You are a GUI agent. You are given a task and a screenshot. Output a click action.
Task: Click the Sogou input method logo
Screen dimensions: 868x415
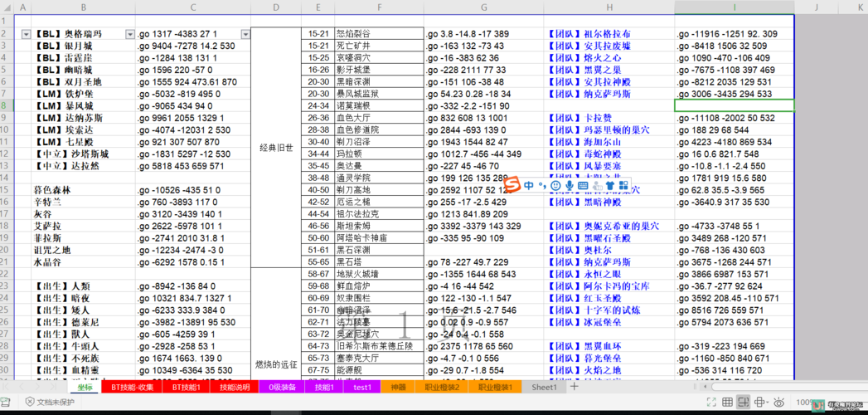tap(512, 184)
